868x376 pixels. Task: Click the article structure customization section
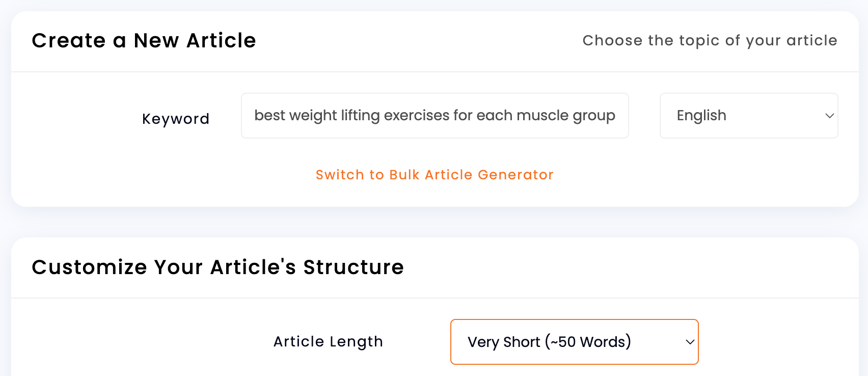point(218,267)
